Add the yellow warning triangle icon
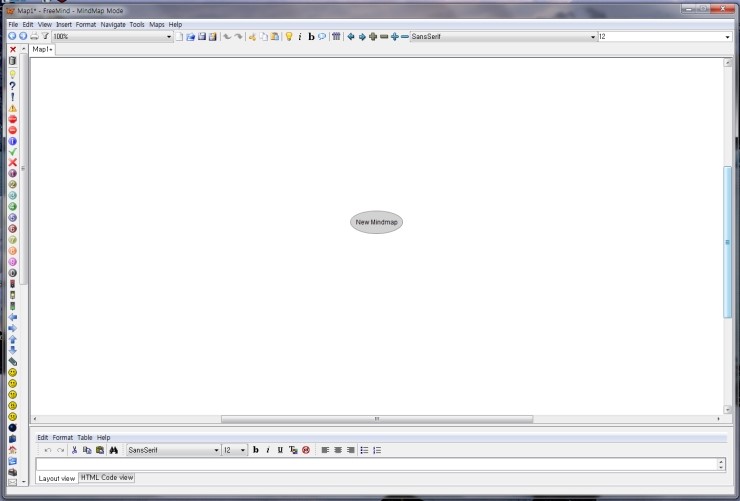Viewport: 740px width, 501px height. 13,108
